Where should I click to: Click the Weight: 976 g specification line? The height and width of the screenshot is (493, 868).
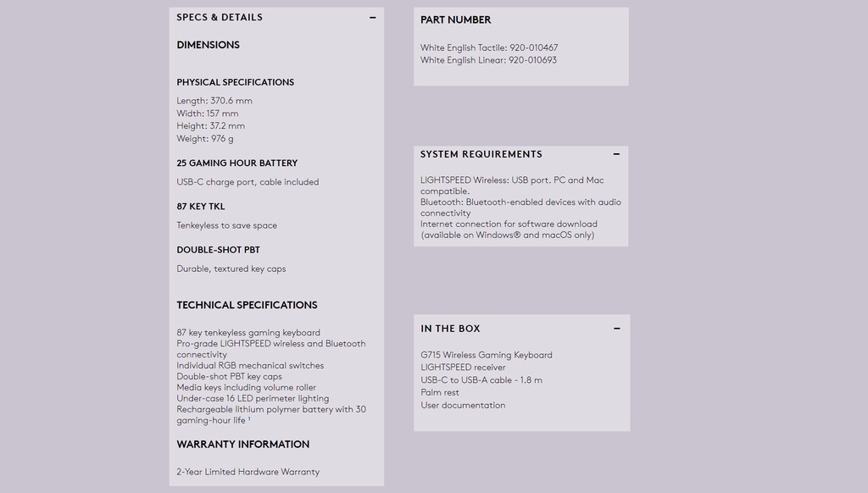205,139
